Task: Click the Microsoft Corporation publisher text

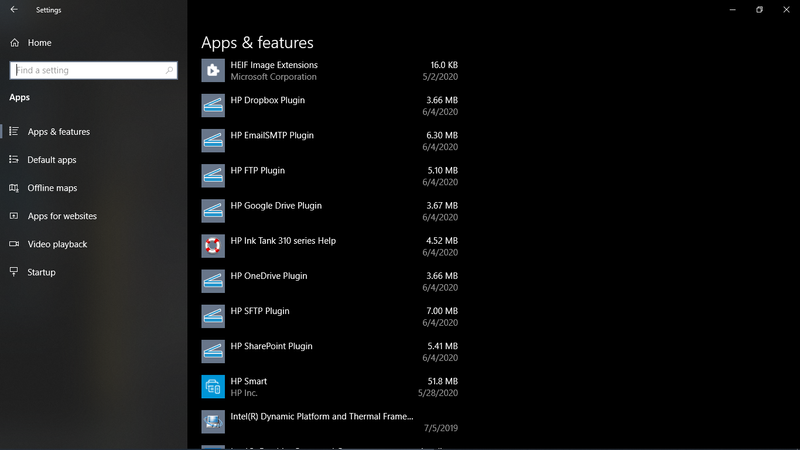Action: point(273,77)
